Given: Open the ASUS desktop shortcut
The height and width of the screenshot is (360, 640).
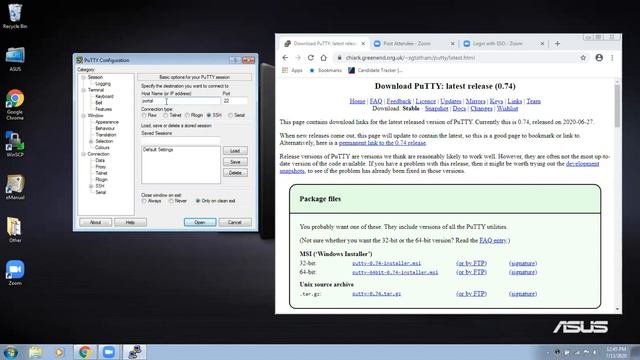Looking at the screenshot, I should (15, 59).
